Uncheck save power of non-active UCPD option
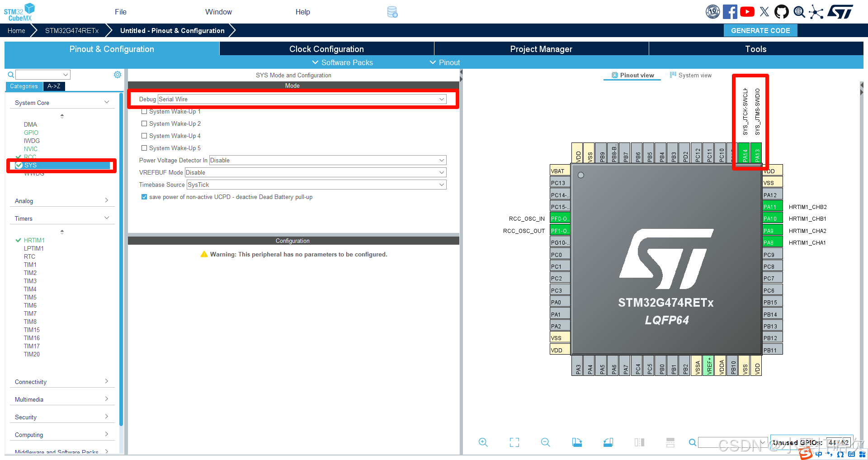868x460 pixels. click(x=144, y=197)
